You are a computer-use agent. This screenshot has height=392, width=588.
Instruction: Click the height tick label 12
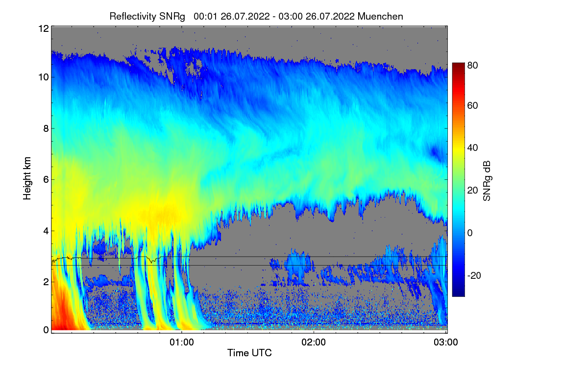click(43, 29)
